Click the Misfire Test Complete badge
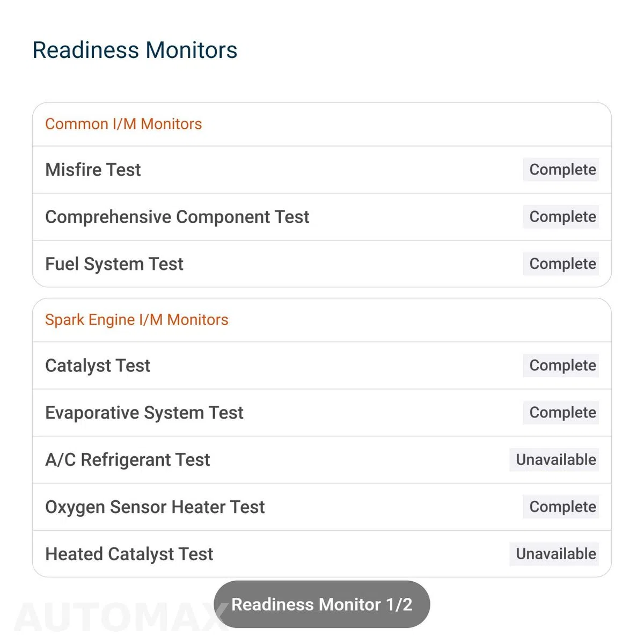 pyautogui.click(x=561, y=170)
